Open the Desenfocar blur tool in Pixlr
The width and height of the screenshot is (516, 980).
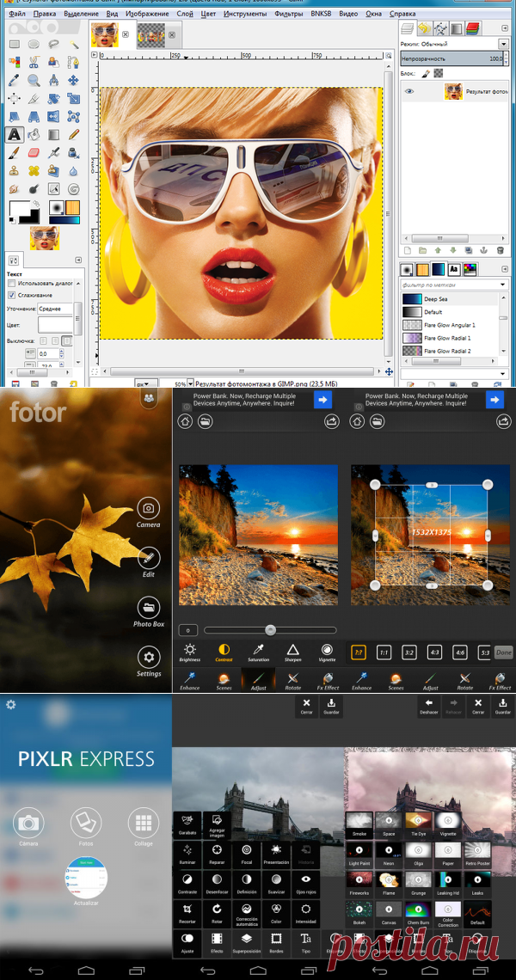[217, 885]
